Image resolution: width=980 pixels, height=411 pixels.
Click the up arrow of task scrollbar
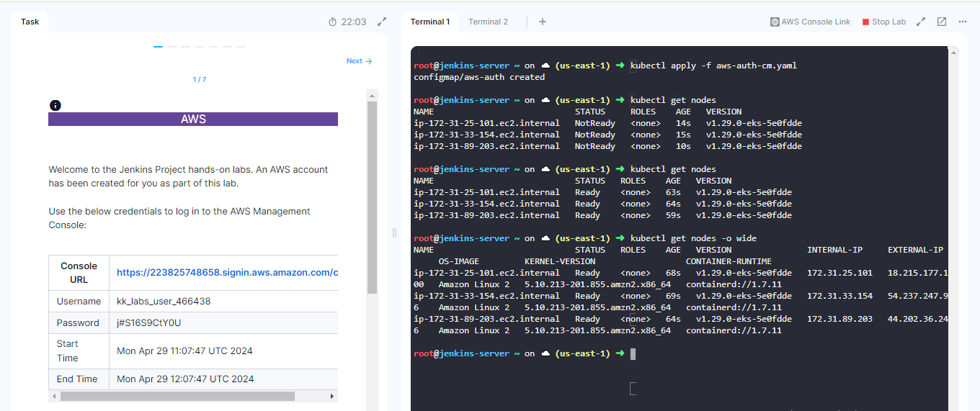pos(372,94)
